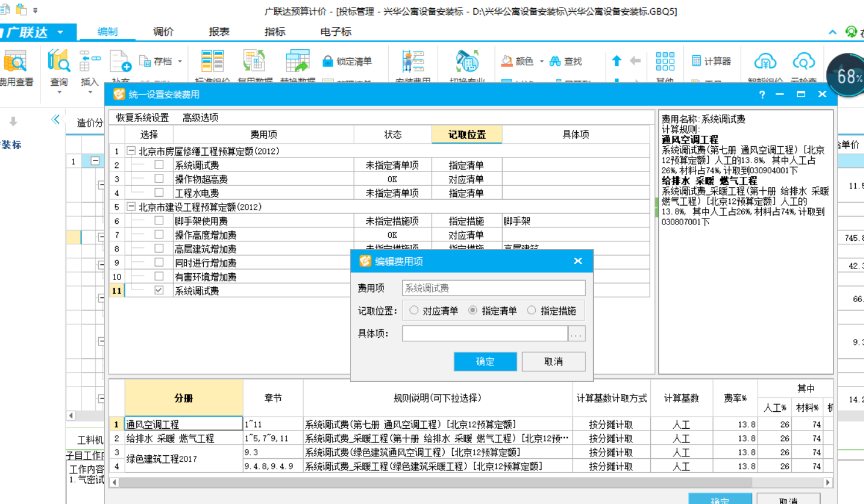Select the 对应清单 radio button
864x504 pixels.
tap(414, 310)
